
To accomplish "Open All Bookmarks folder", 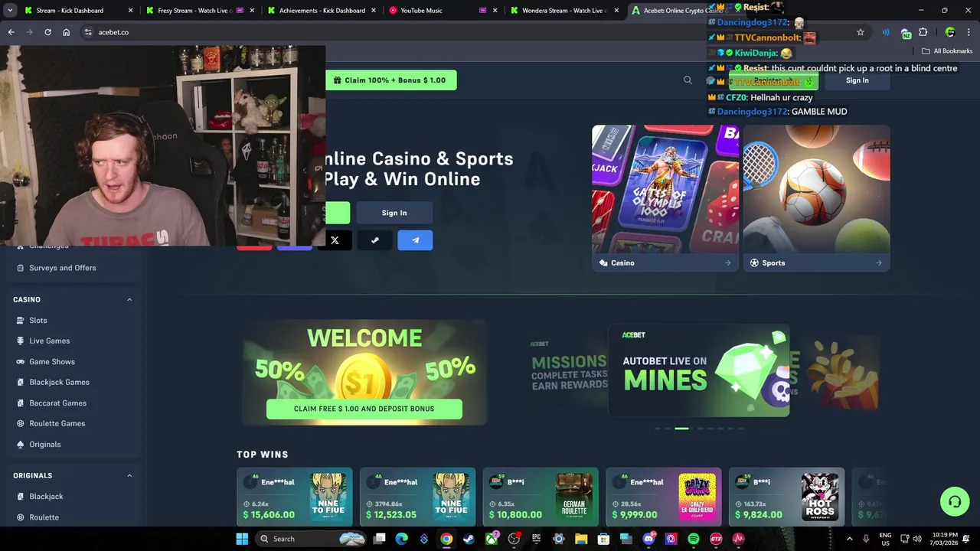I will 947,51.
